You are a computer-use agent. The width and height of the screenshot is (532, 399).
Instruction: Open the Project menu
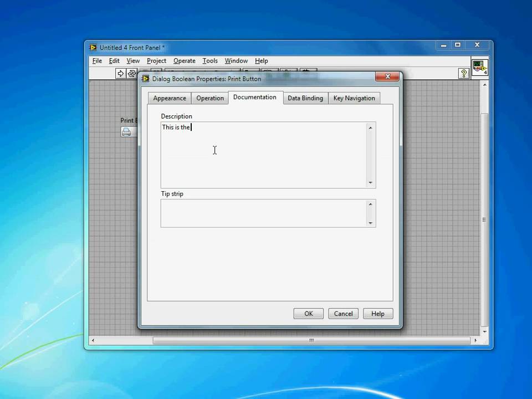156,61
